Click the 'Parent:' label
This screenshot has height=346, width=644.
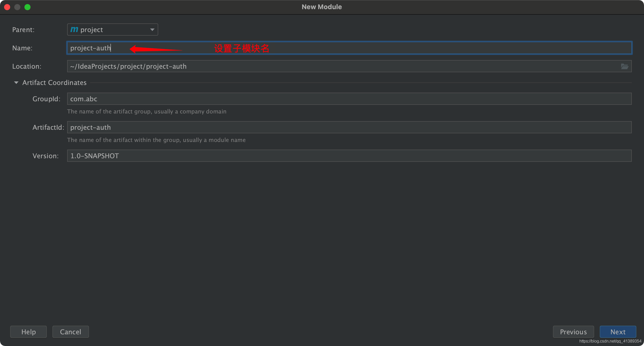pos(23,30)
